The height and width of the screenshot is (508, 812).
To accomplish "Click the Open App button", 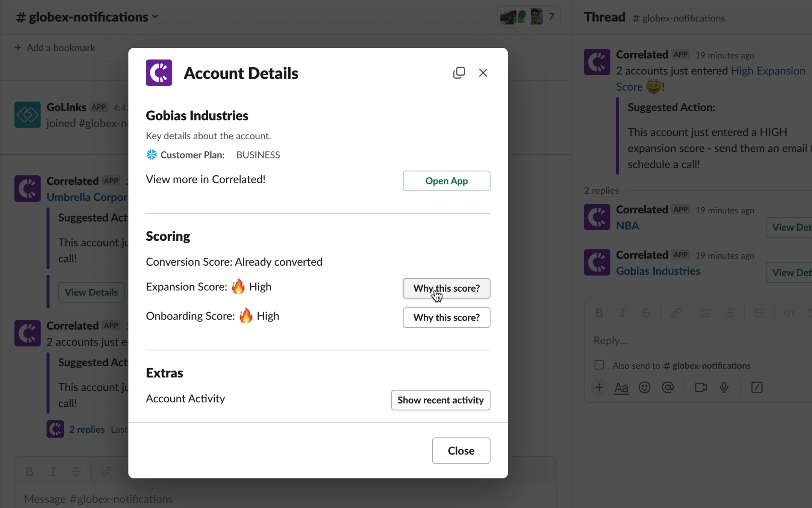I will (x=447, y=181).
